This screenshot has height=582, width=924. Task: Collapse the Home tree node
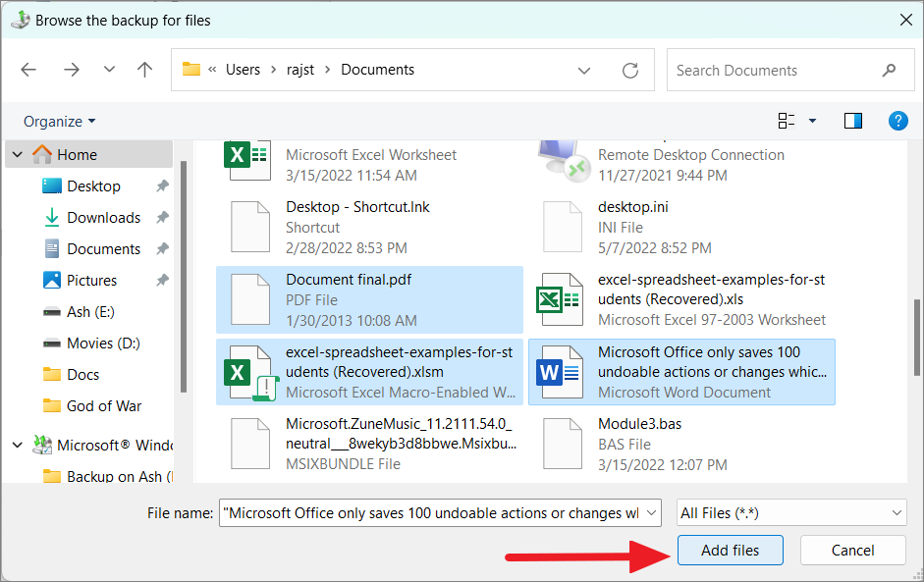(18, 154)
